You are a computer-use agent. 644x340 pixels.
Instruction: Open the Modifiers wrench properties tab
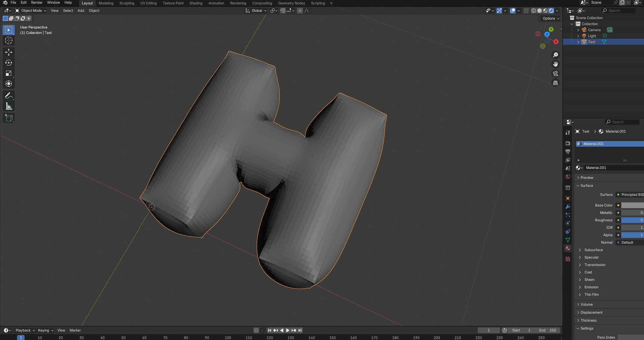tap(568, 207)
